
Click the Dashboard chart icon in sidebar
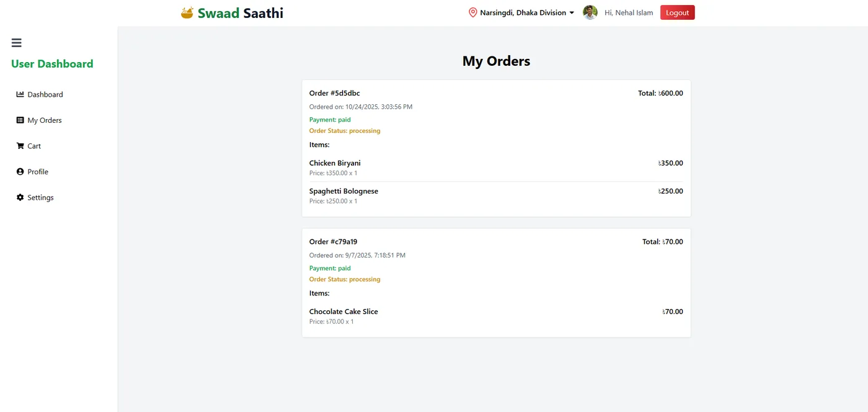[20, 94]
